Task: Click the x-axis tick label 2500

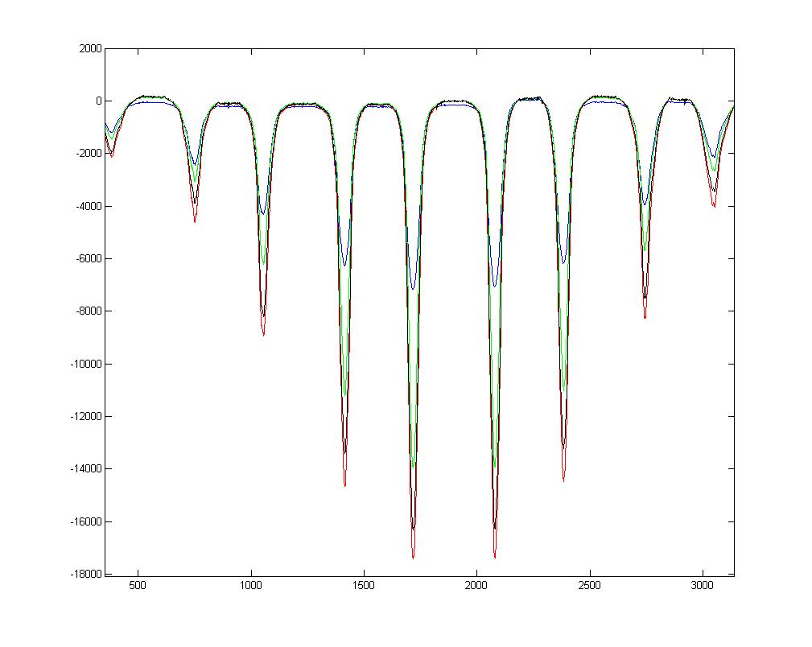Action: coord(590,586)
